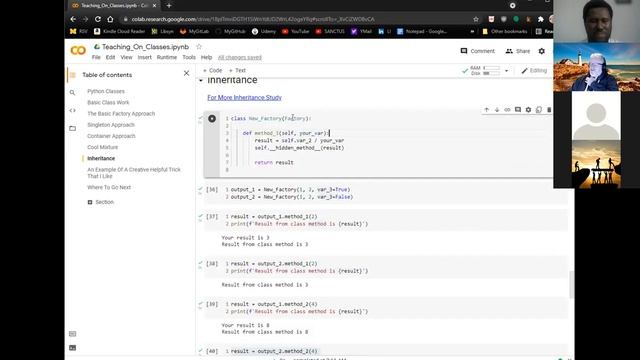The image size is (640, 360).
Task: Go to the browser home page
Action: click(x=110, y=19)
